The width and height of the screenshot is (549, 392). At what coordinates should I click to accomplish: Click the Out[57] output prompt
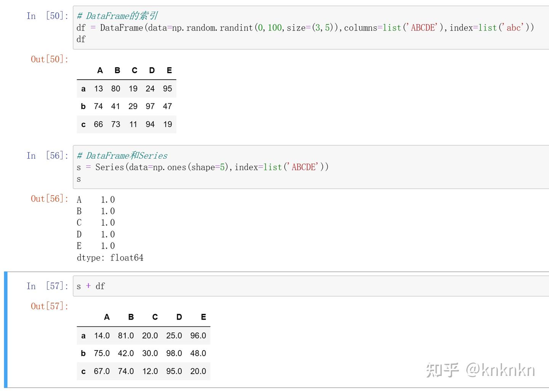(x=50, y=306)
